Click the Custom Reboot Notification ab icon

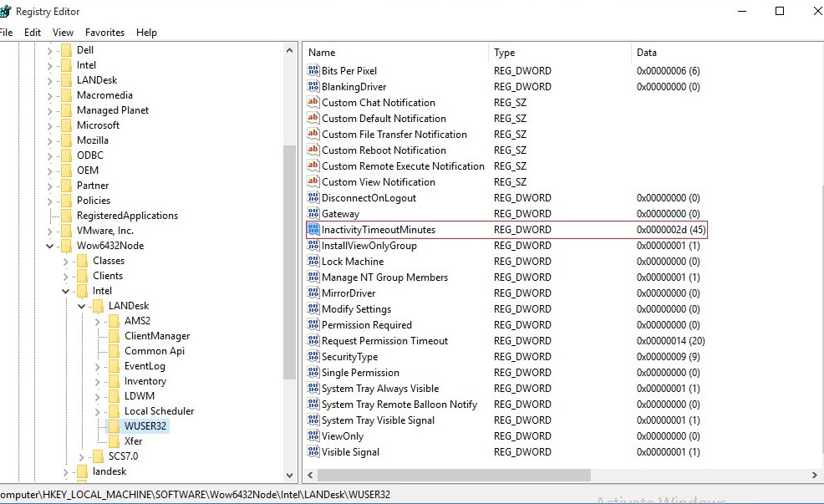click(x=313, y=150)
